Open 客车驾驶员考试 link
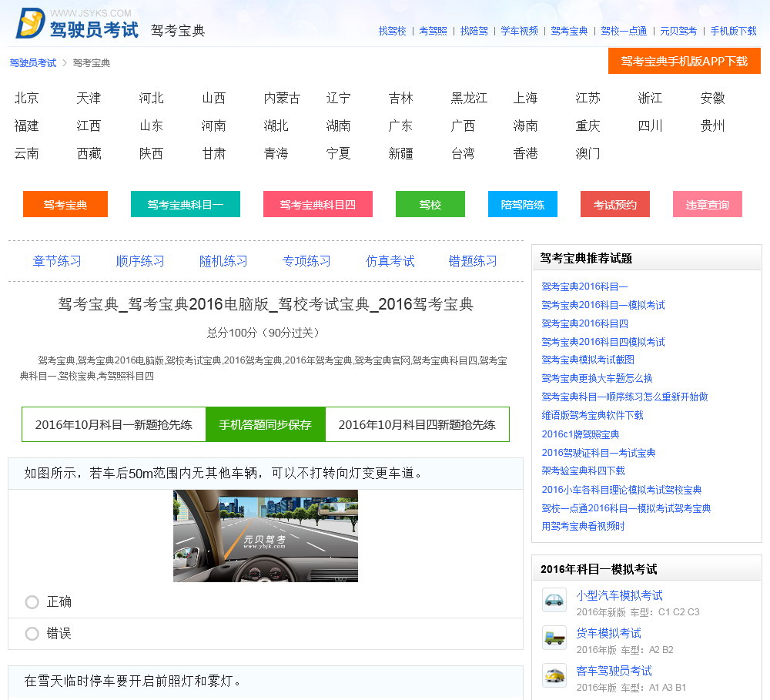This screenshot has width=770, height=700. tap(614, 671)
